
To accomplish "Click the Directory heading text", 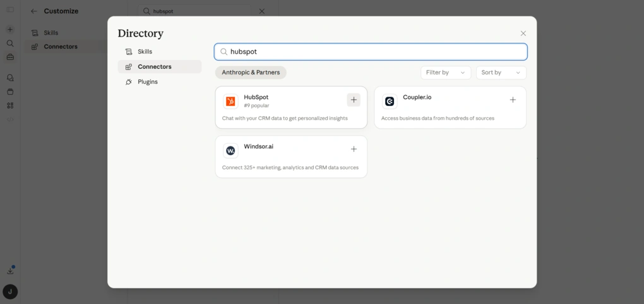I will (x=140, y=33).
